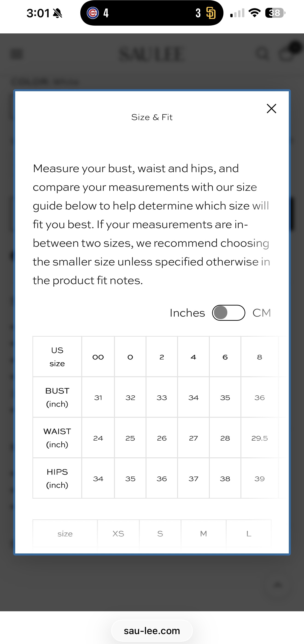The image size is (304, 644).
Task: Tap the size 8 column header
Action: coord(260,357)
